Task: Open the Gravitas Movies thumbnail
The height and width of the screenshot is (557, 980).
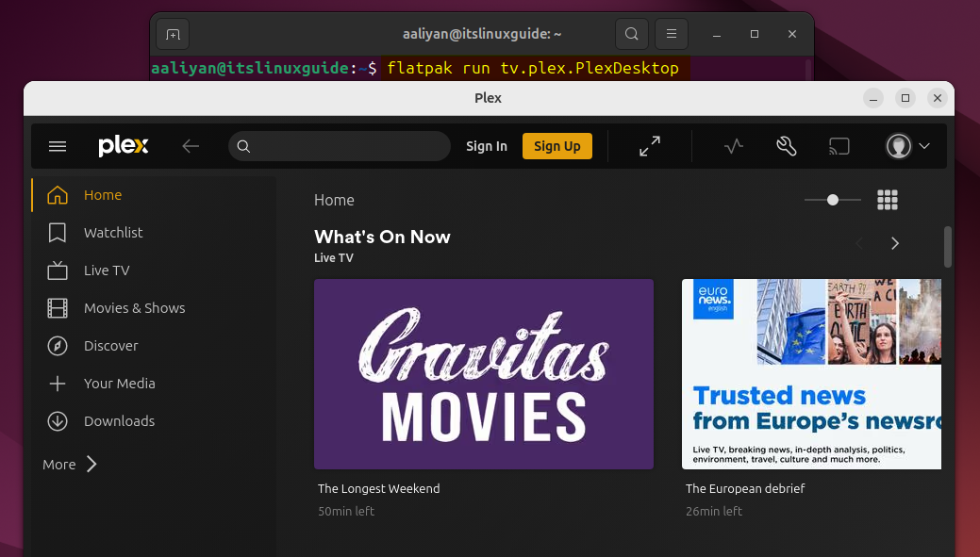Action: click(x=483, y=374)
